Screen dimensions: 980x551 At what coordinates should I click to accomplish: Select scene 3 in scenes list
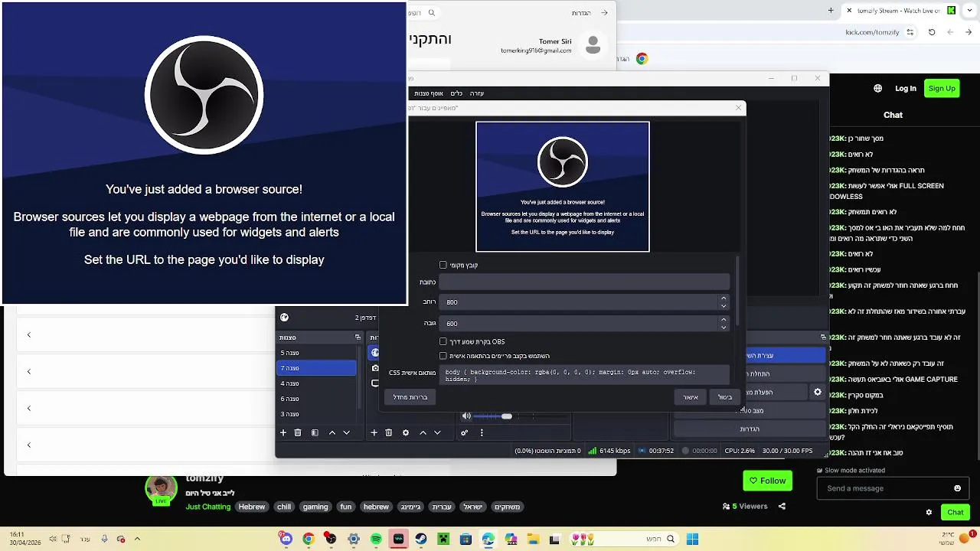pyautogui.click(x=317, y=414)
